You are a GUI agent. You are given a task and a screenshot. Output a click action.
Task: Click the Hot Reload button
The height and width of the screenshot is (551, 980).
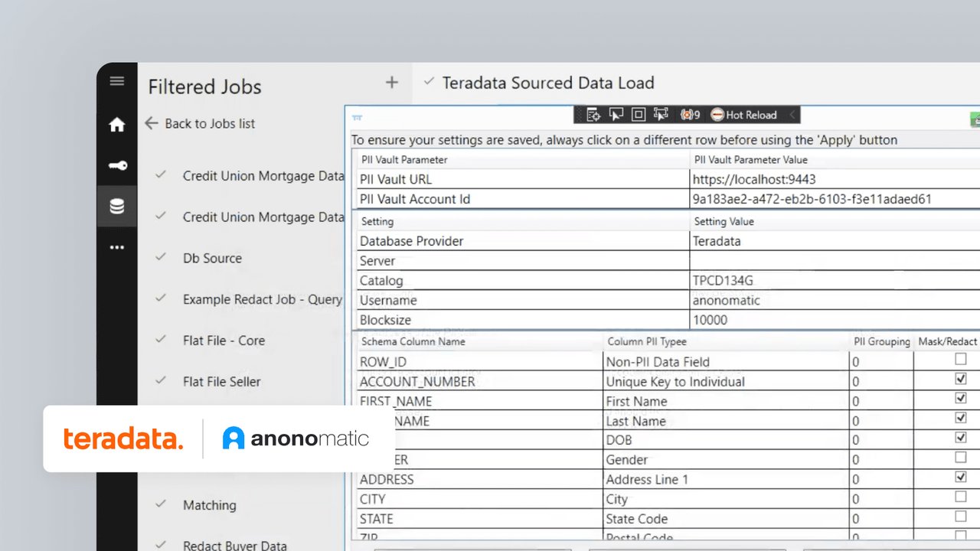pyautogui.click(x=743, y=115)
